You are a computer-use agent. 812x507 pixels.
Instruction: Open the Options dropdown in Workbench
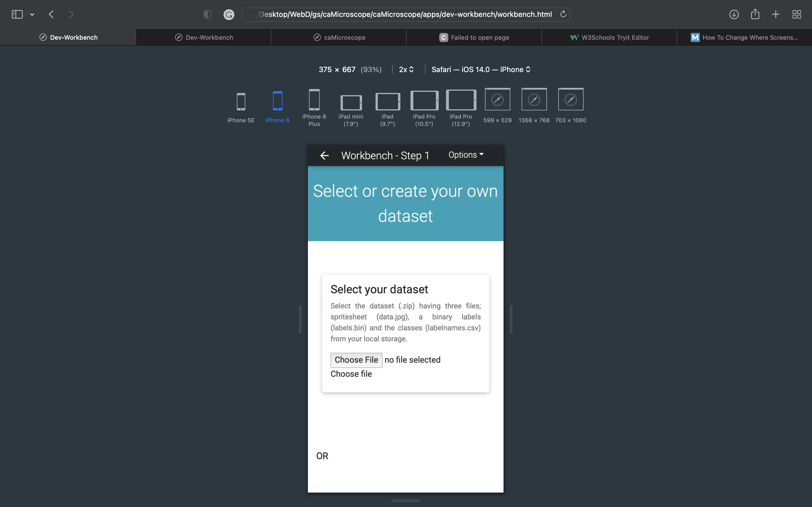coord(466,155)
